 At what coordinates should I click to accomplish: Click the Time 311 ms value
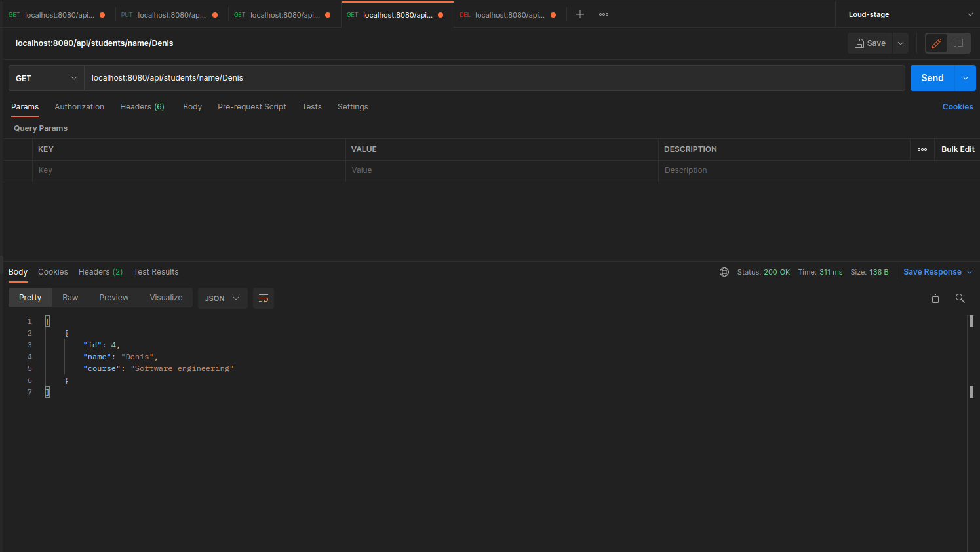coord(831,272)
